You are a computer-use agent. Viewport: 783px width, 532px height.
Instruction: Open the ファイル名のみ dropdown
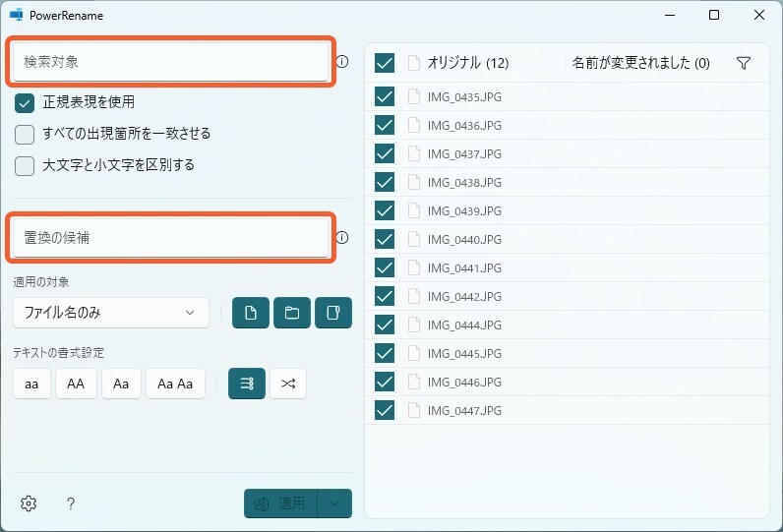click(x=111, y=313)
